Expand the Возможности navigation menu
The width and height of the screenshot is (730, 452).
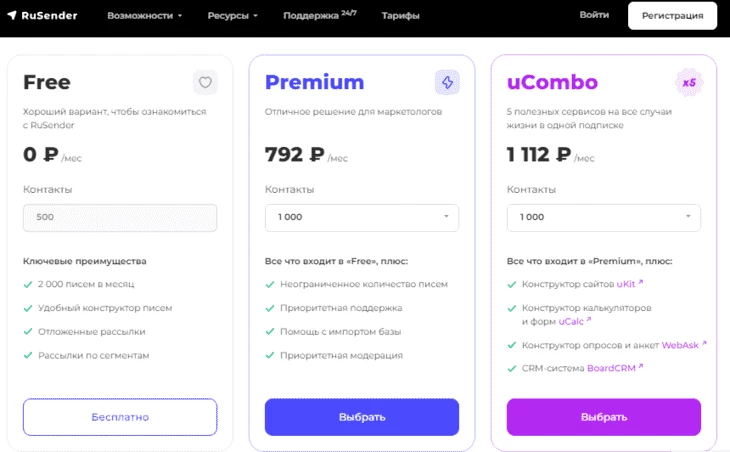[144, 16]
